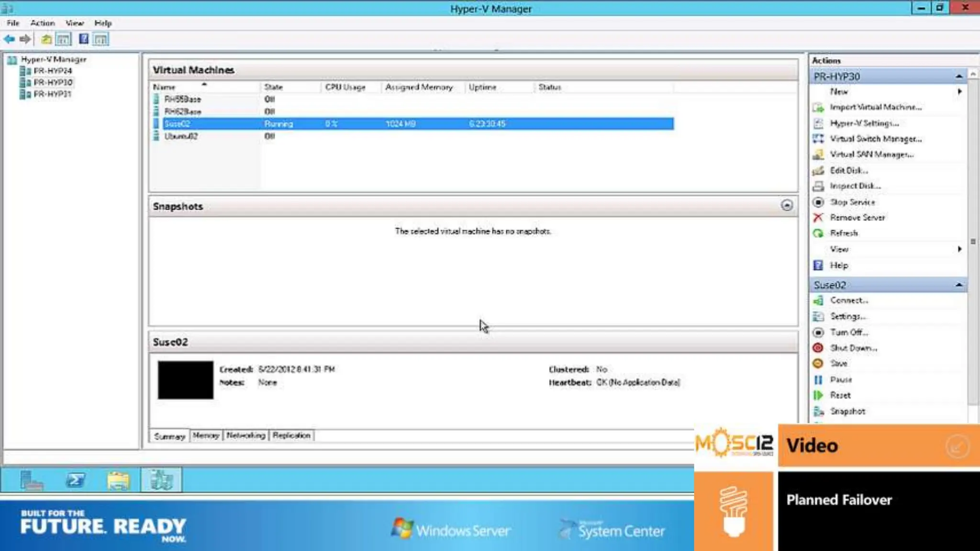980x551 pixels.
Task: Click the Virtual Switch Manager icon
Action: click(818, 139)
